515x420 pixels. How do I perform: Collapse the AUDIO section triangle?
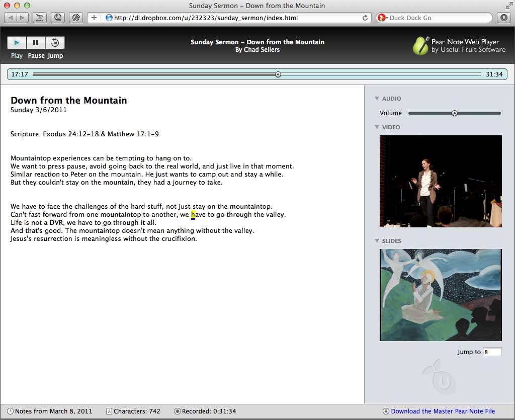[x=377, y=98]
